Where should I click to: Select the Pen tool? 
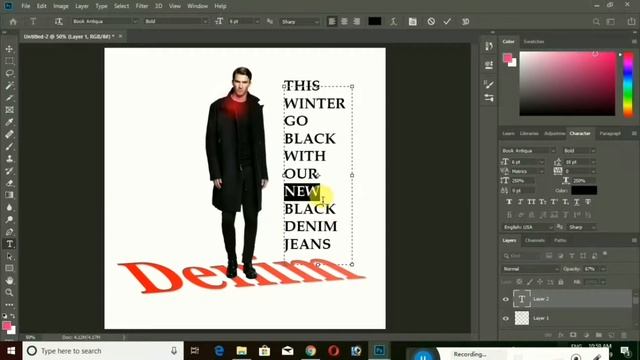click(x=9, y=232)
